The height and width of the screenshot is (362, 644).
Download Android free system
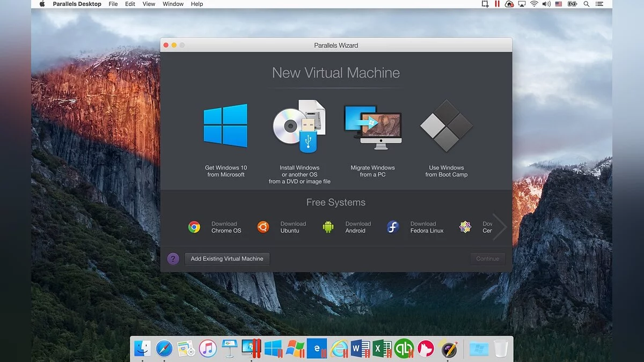(x=347, y=227)
